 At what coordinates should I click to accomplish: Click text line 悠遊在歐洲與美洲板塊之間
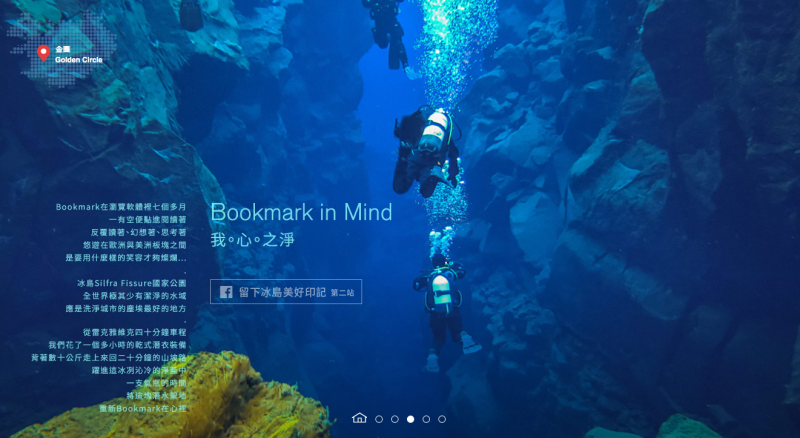point(135,245)
